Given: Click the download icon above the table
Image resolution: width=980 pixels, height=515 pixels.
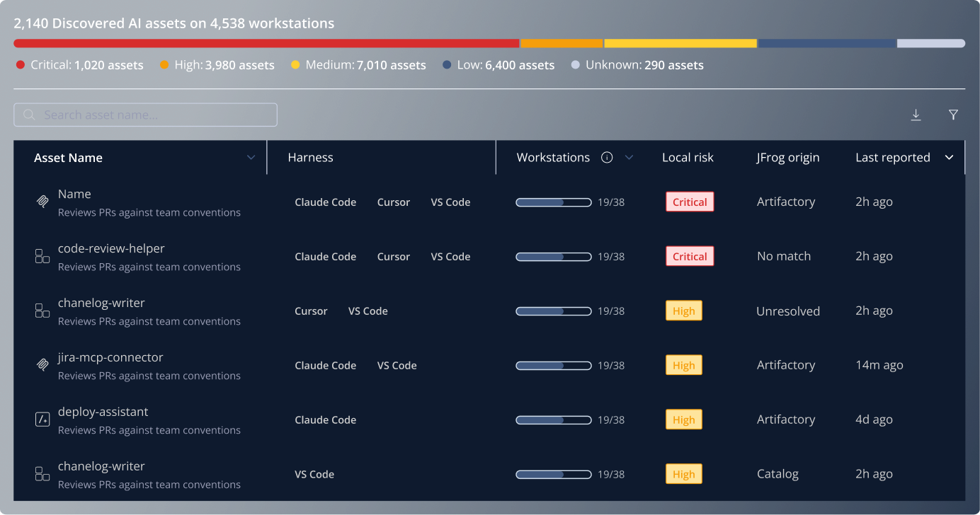Looking at the screenshot, I should [x=916, y=115].
